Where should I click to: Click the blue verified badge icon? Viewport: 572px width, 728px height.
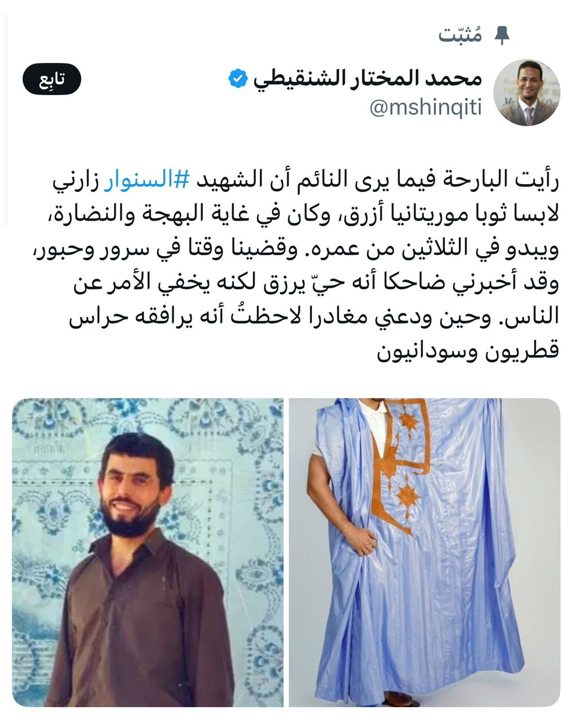[237, 79]
